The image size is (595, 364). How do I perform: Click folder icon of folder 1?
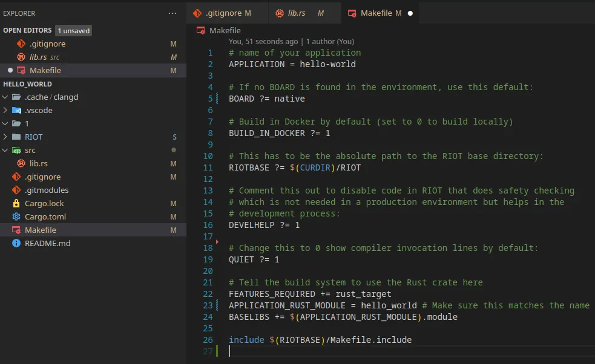pyautogui.click(x=16, y=123)
